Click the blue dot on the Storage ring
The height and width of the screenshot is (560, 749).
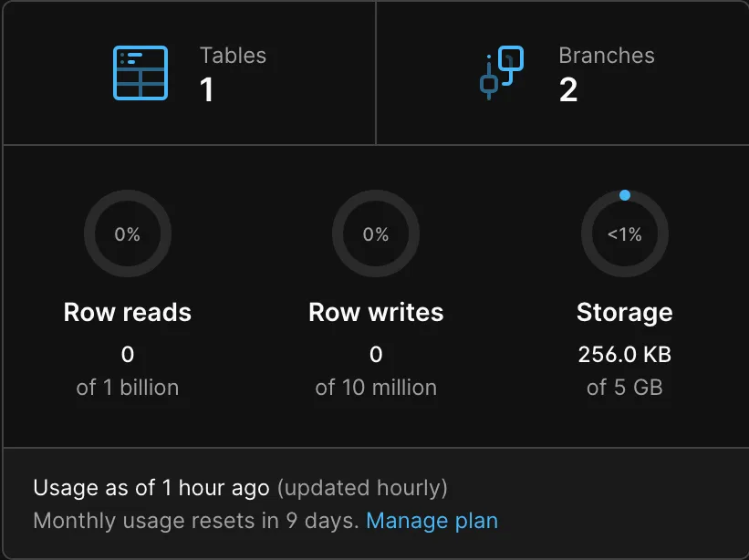[625, 195]
